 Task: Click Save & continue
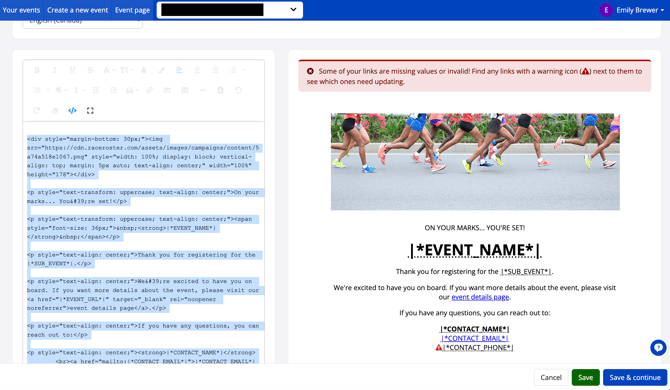[x=635, y=377]
